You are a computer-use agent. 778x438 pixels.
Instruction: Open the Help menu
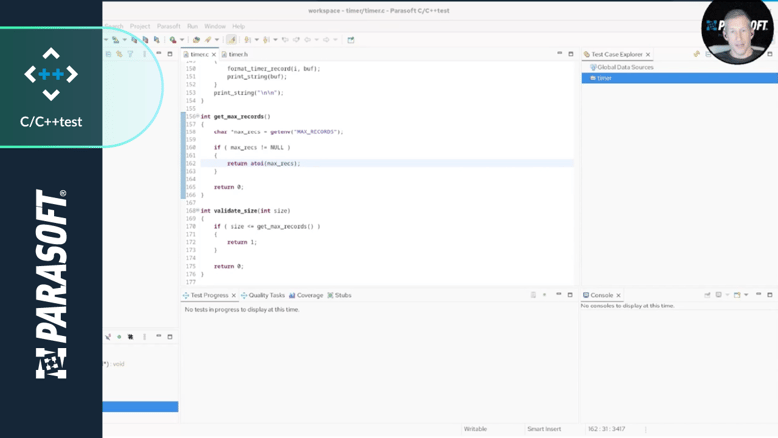coord(238,26)
